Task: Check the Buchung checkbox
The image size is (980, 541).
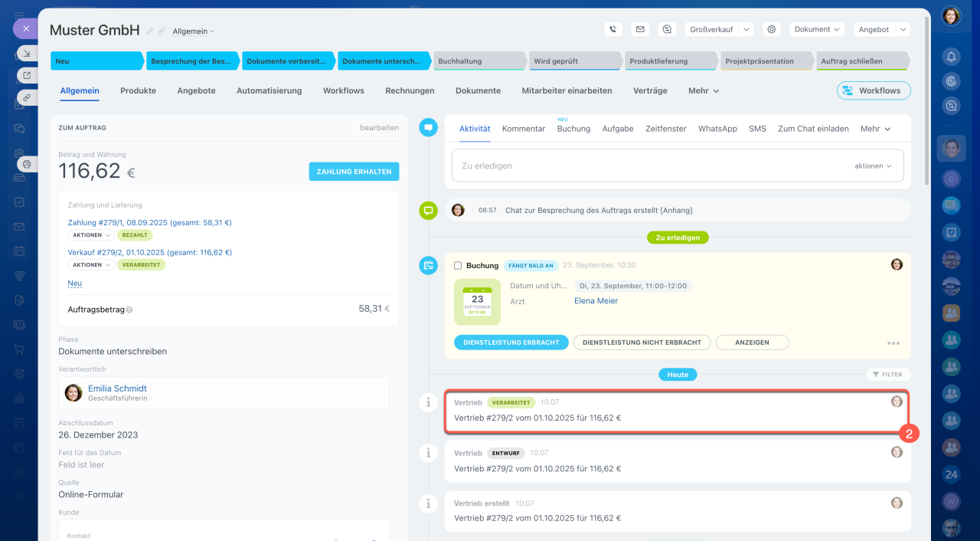Action: click(x=458, y=266)
